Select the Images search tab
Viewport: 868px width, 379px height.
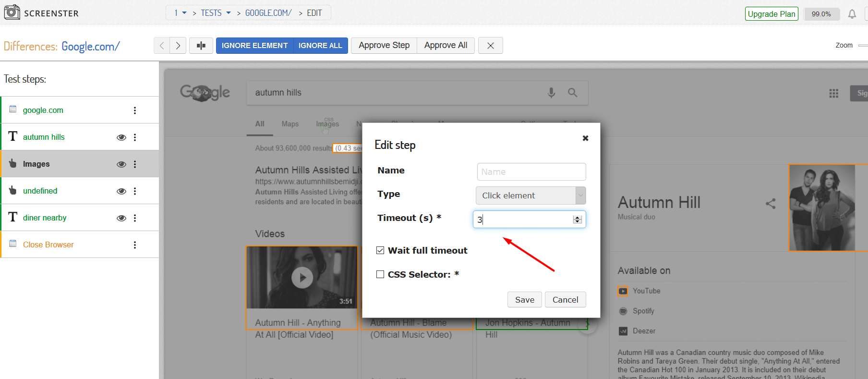(x=327, y=124)
